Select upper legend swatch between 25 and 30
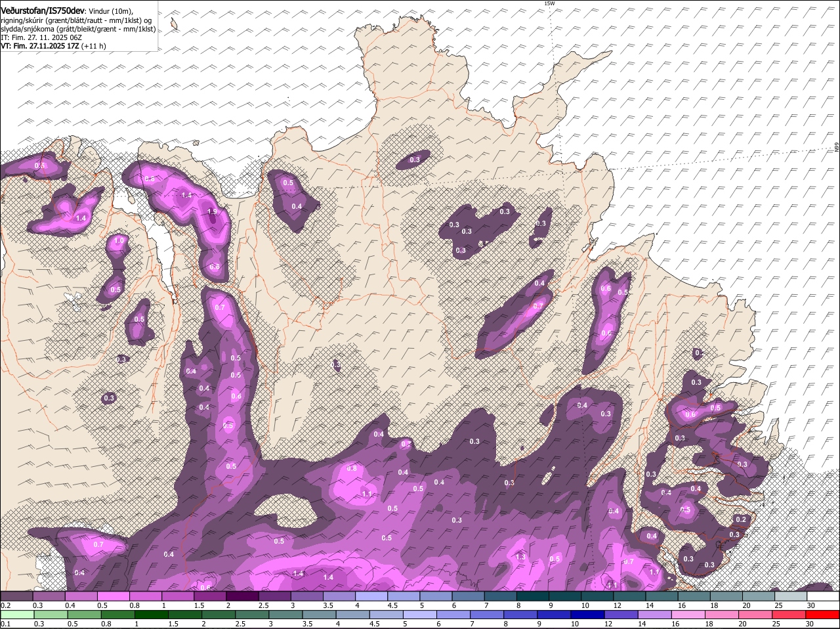Screen dimensions: 840x629 [x=791, y=596]
